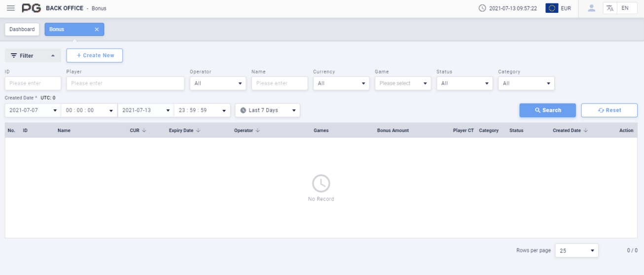Open the Operator dropdown
Screen dimensions: 644x275
point(218,83)
